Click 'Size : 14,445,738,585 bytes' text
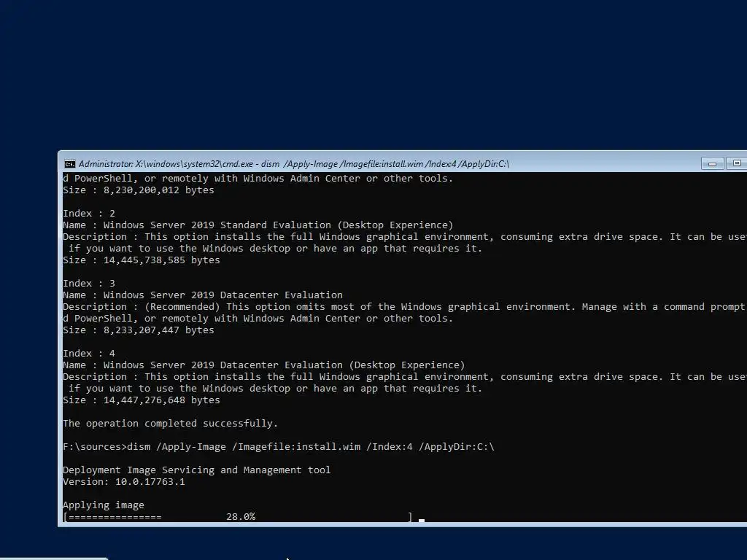The height and width of the screenshot is (560, 747). [x=142, y=260]
